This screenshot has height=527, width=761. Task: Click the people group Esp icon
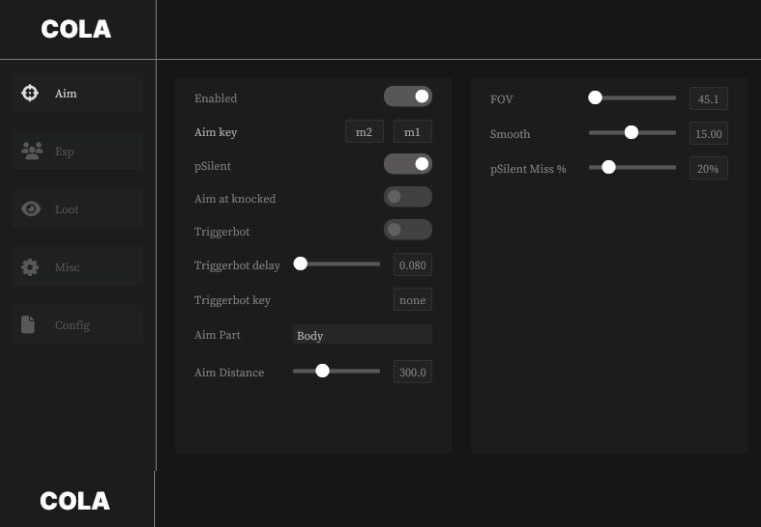coord(30,152)
